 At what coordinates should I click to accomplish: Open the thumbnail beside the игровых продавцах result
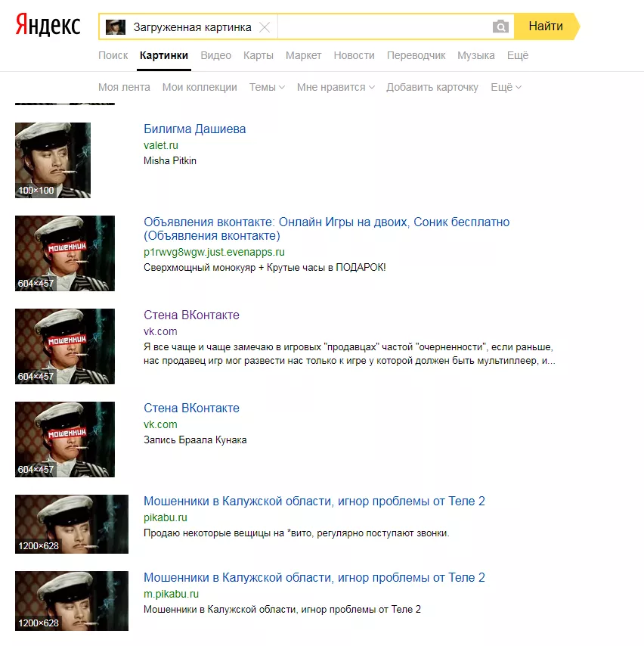[x=65, y=346]
